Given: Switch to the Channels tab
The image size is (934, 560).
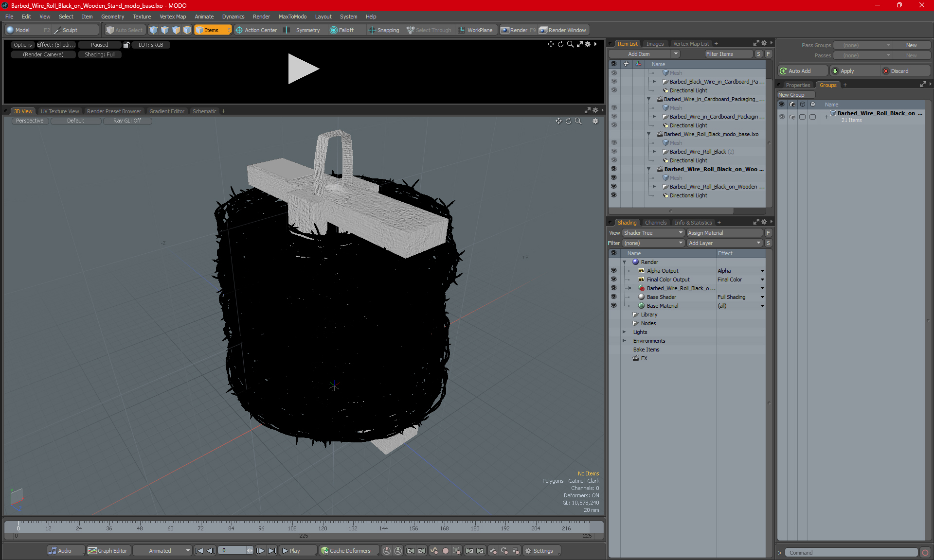Looking at the screenshot, I should (x=656, y=223).
